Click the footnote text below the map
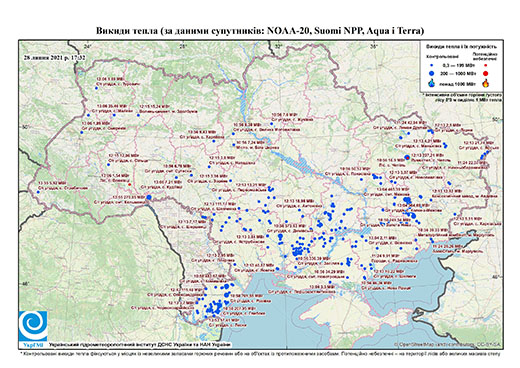 260,353
